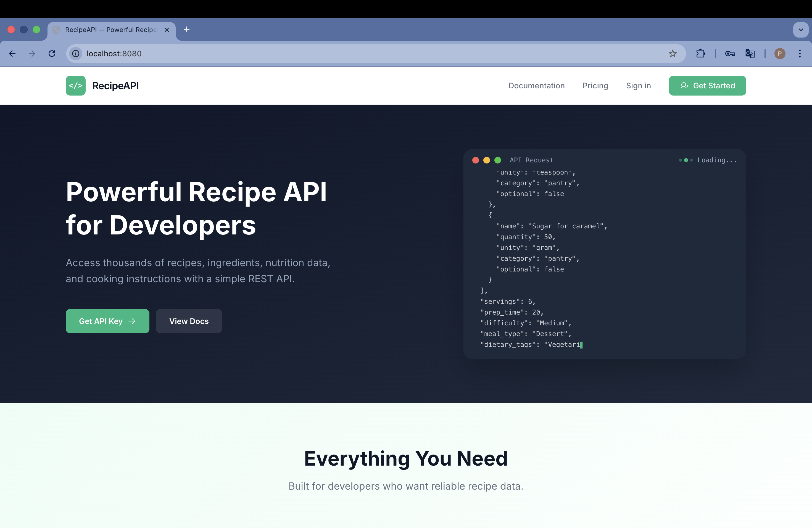Close the RecipeAPI tab

click(x=167, y=30)
